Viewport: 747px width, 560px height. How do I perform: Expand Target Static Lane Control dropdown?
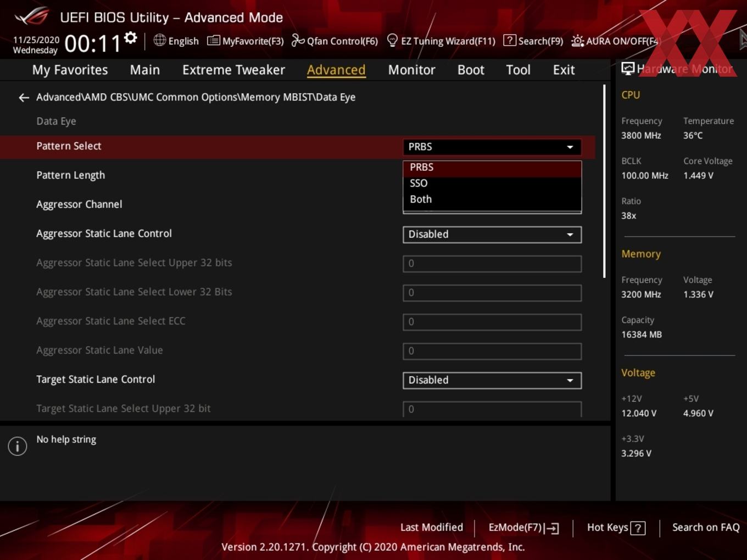492,380
